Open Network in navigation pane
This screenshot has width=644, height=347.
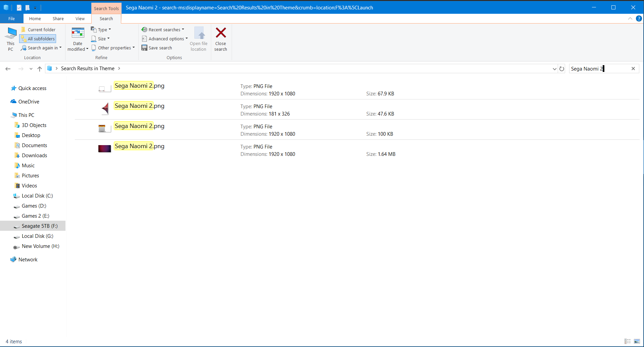point(28,260)
